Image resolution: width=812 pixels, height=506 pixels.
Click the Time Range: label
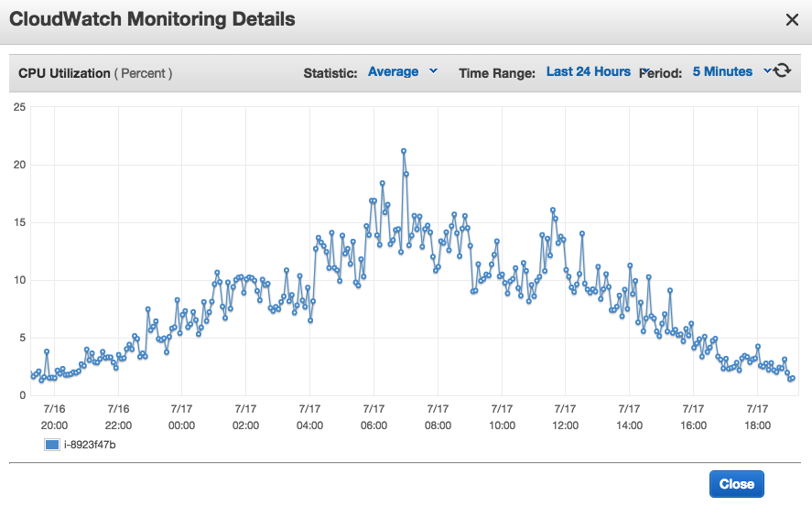point(497,73)
